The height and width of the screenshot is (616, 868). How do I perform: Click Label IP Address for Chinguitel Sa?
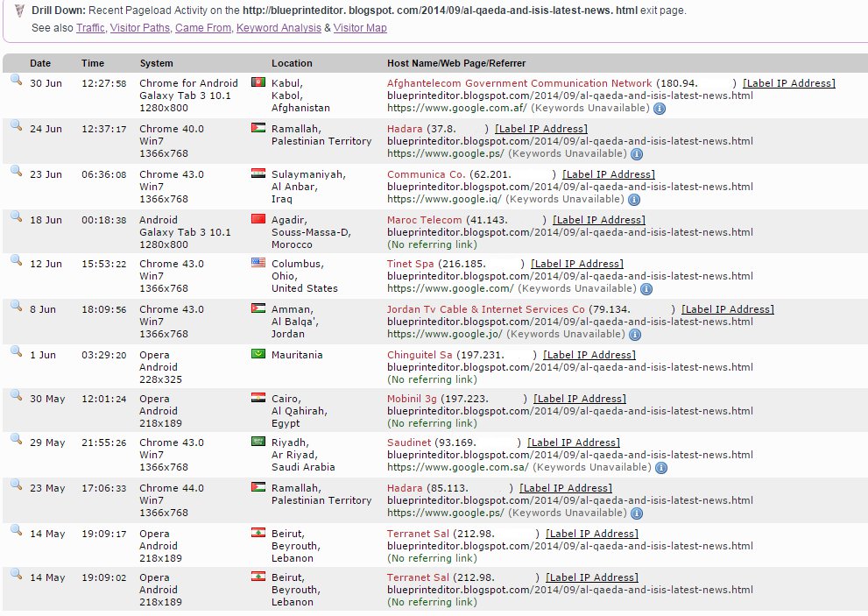click(x=589, y=355)
